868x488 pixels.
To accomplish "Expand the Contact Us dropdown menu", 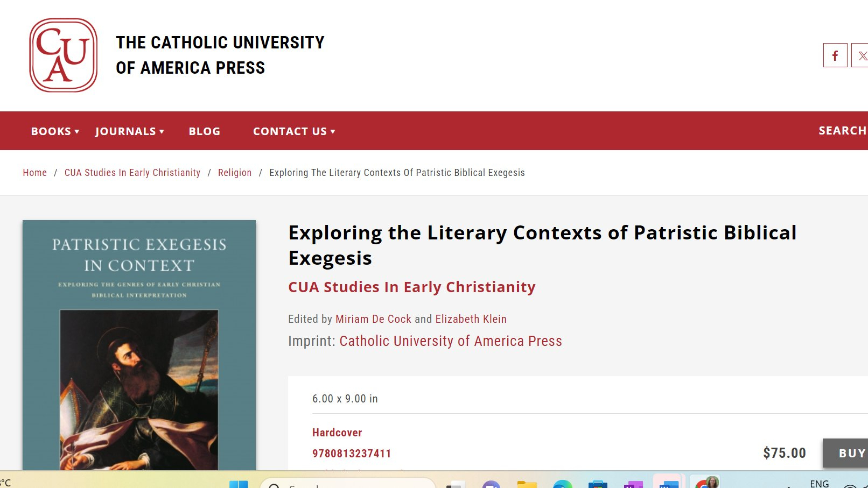I will pos(294,131).
